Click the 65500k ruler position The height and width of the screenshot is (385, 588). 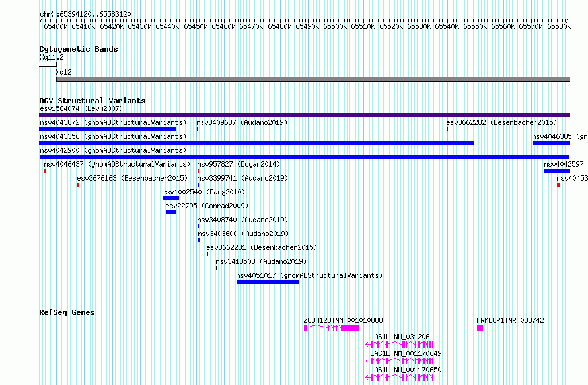click(335, 27)
